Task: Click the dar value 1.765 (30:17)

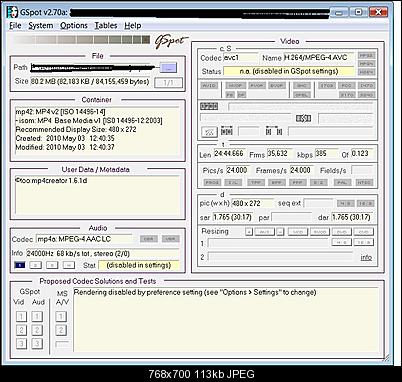Action: pos(352,217)
